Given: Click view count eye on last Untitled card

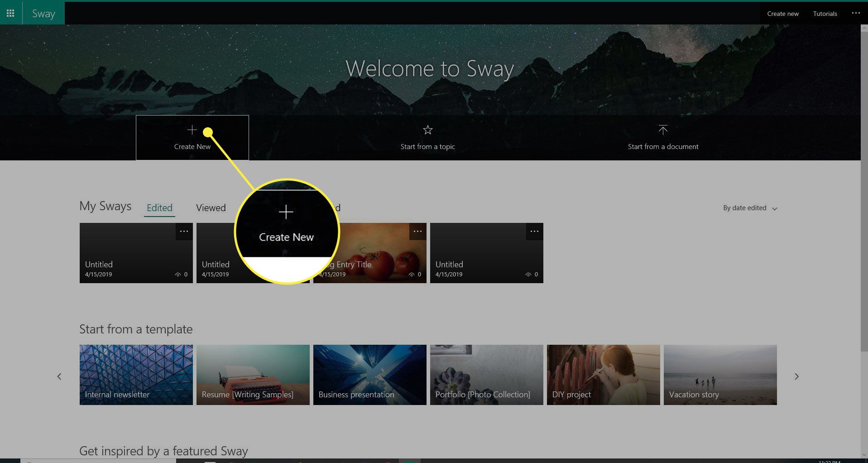Looking at the screenshot, I should [x=528, y=275].
